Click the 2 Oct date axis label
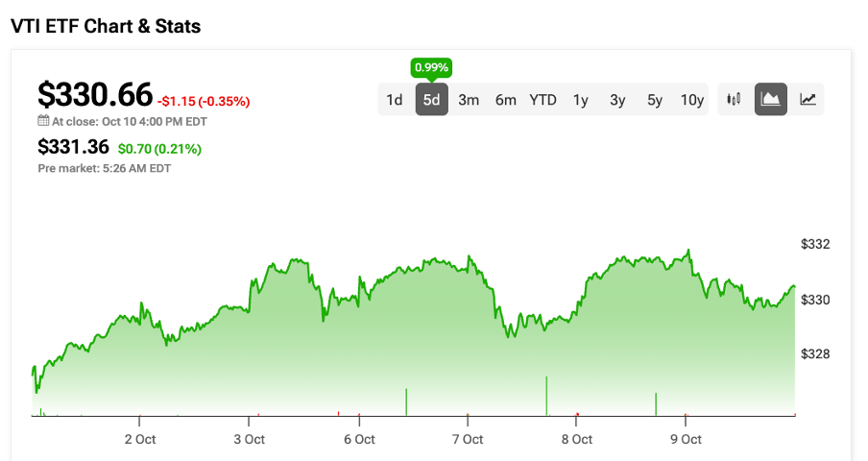868x461 pixels. tap(140, 439)
